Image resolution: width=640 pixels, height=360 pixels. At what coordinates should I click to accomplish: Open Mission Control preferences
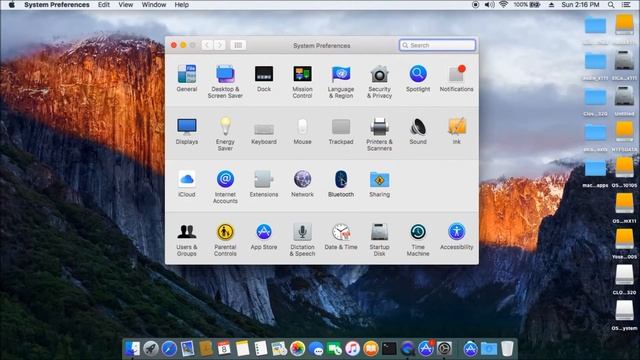click(x=302, y=82)
